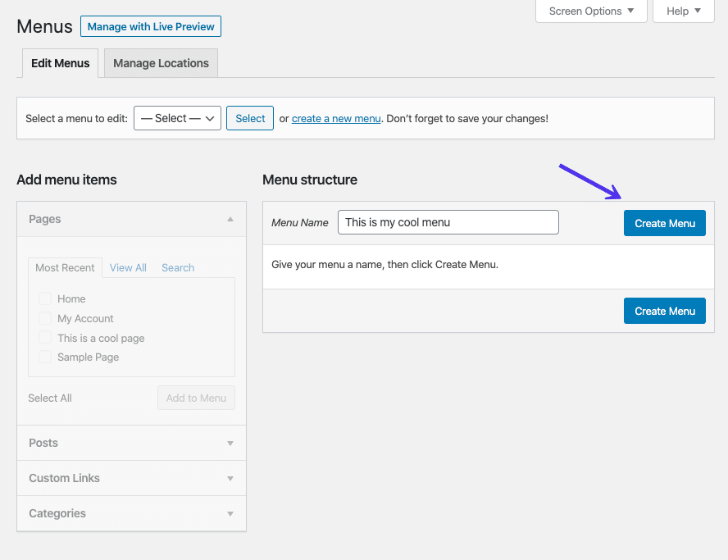Open Screen Options dropdown
The image size is (728, 560).
pyautogui.click(x=591, y=11)
